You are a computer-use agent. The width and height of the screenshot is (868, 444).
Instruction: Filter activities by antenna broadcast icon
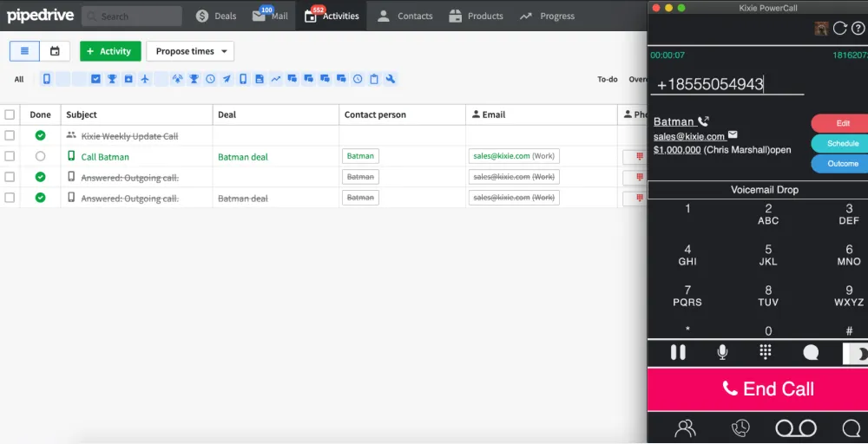coord(178,79)
